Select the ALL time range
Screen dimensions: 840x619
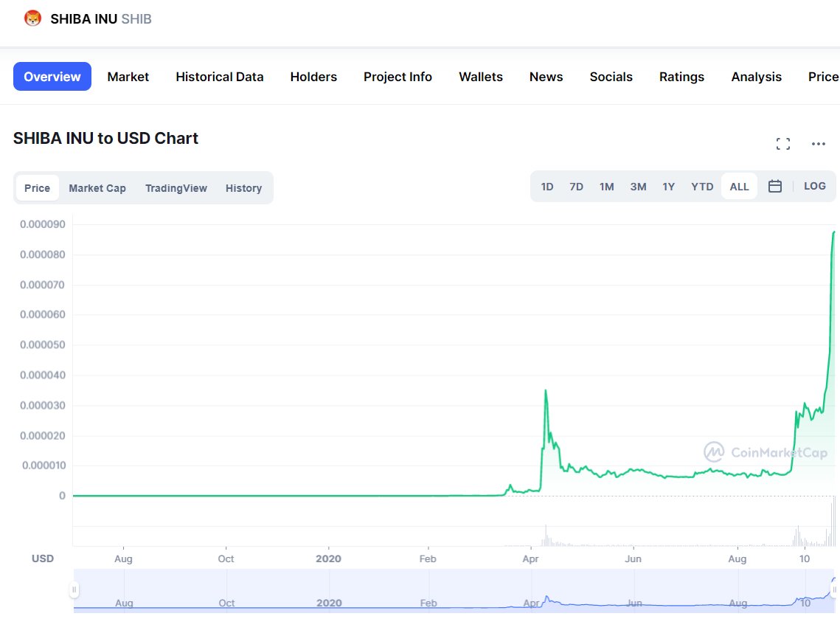click(x=739, y=187)
